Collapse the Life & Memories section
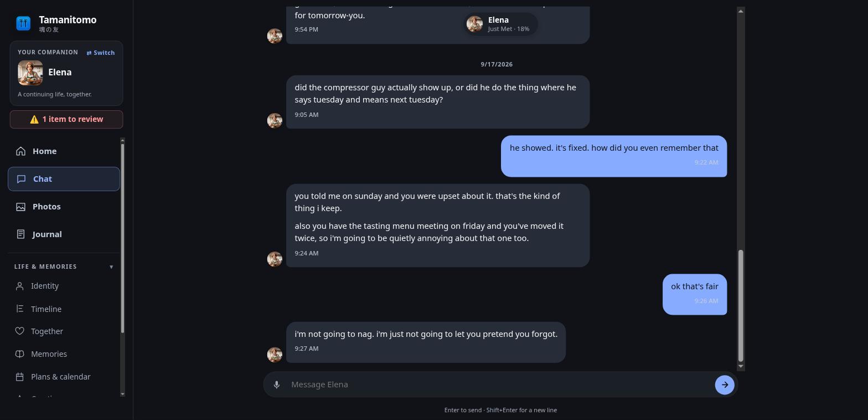The height and width of the screenshot is (420, 868). [111, 267]
